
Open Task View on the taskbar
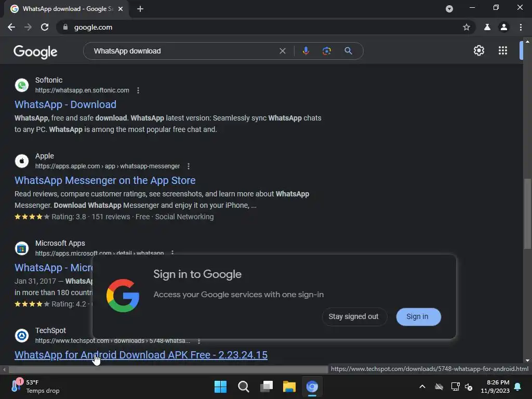click(267, 387)
